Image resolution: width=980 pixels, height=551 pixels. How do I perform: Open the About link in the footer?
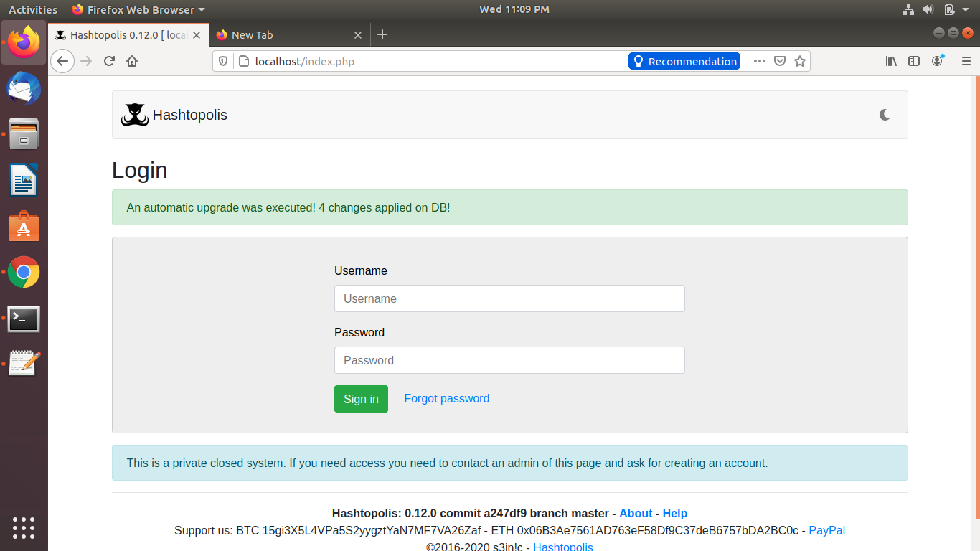636,513
